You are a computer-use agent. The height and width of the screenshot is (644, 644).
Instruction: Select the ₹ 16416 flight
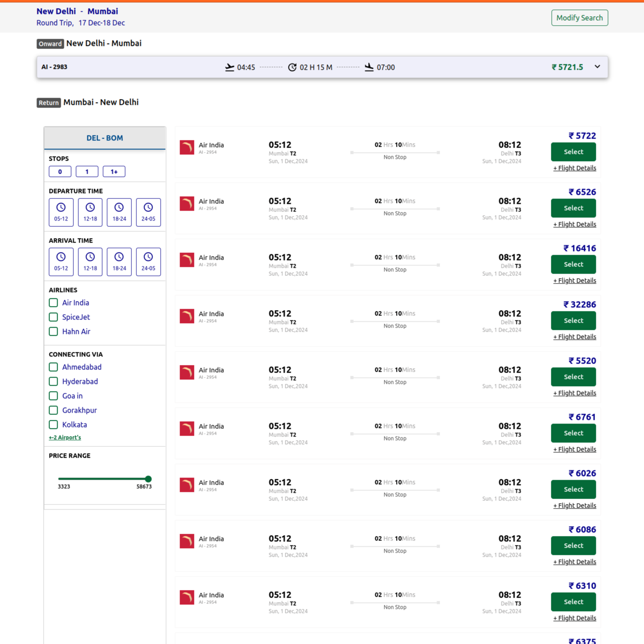(x=573, y=265)
